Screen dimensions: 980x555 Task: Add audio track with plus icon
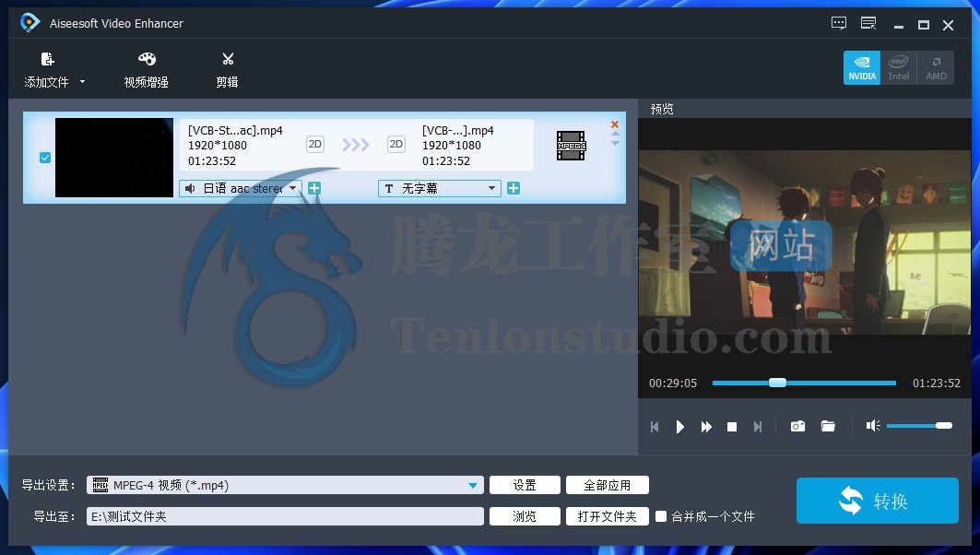(x=314, y=188)
